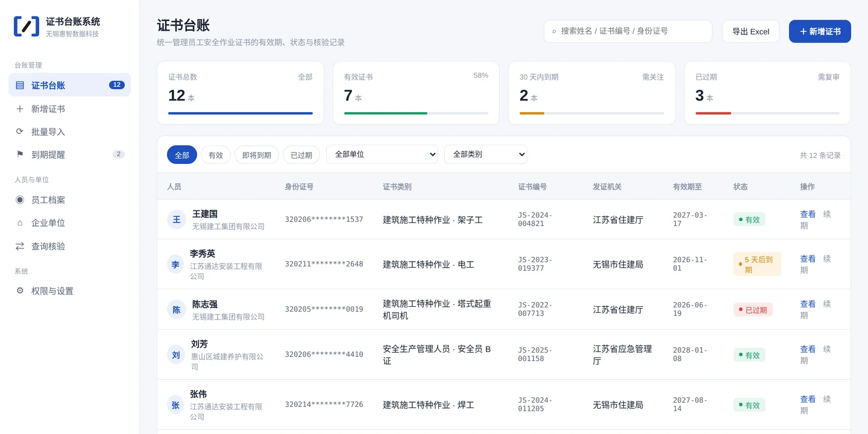Click the 已过期 status badge of 陈志强

click(x=753, y=310)
